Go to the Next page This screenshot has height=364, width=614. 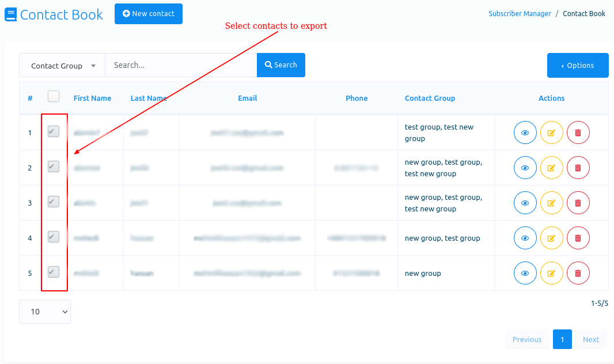591,339
